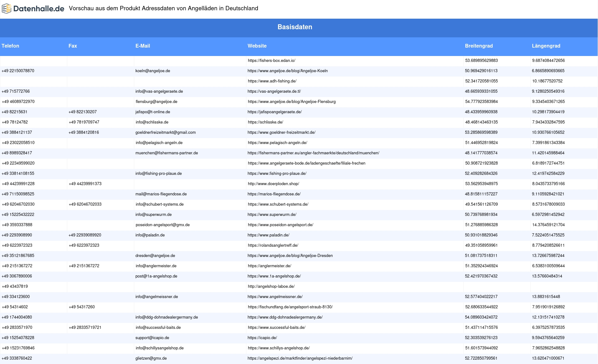Click the angelgeraete-bode.de filiale-frechen URL

(x=306, y=163)
